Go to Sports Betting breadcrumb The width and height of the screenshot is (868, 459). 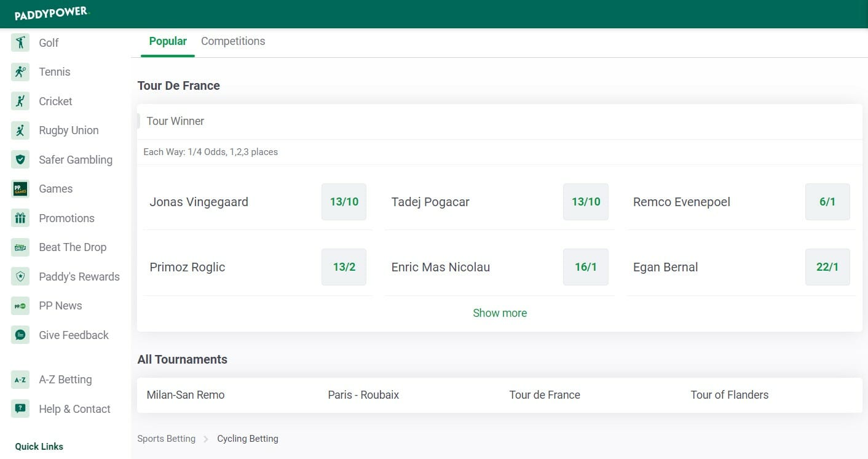167,439
